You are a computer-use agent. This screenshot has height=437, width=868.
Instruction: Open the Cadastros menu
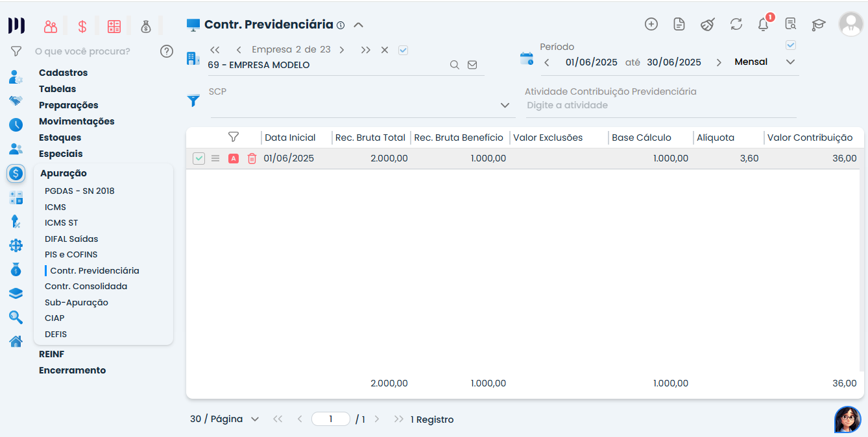[63, 73]
